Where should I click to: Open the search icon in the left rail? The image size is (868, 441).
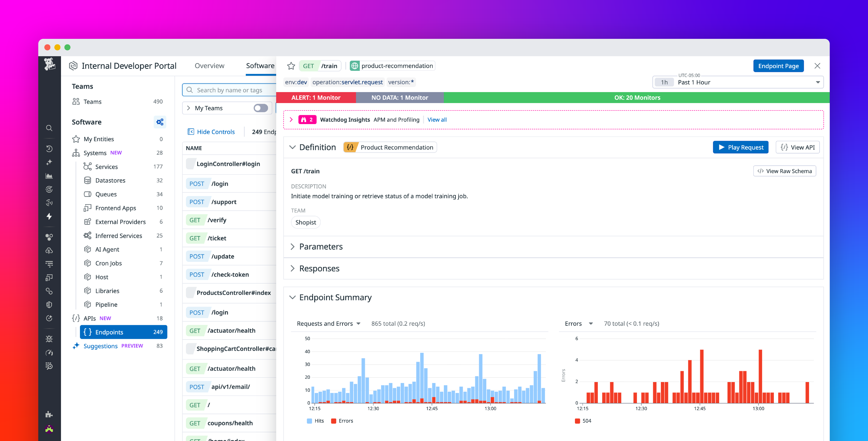[x=49, y=128]
